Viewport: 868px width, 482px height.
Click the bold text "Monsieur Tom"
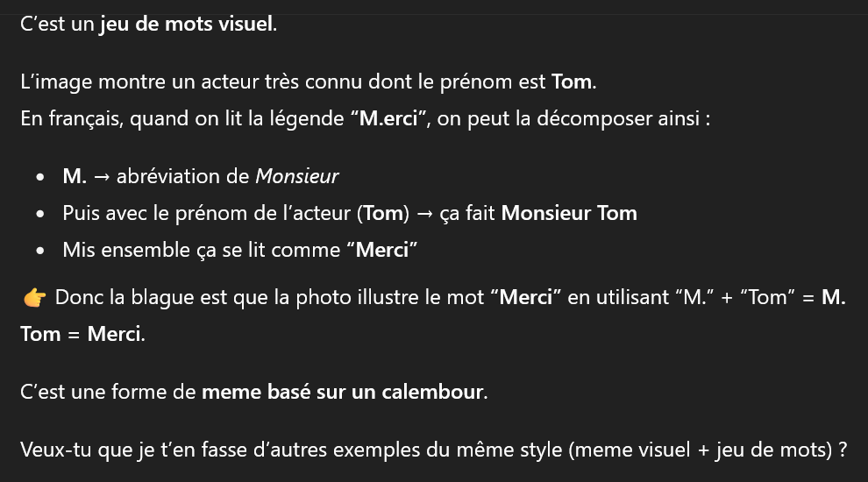pos(569,213)
